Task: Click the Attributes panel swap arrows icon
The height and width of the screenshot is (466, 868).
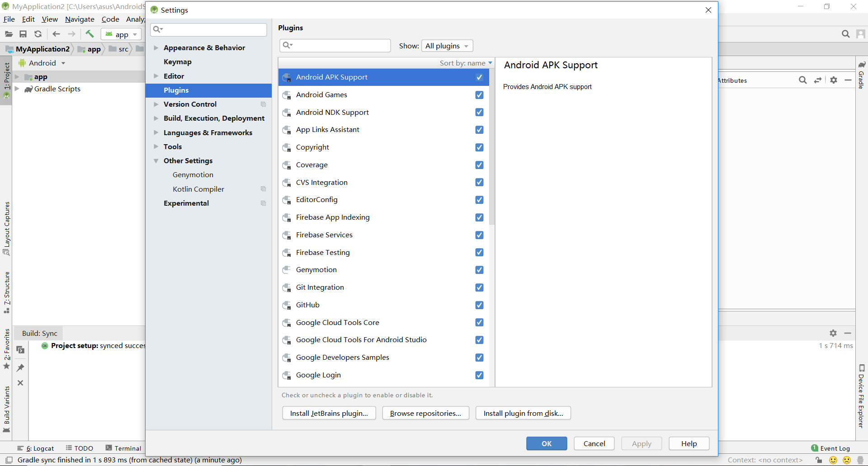Action: (x=818, y=80)
